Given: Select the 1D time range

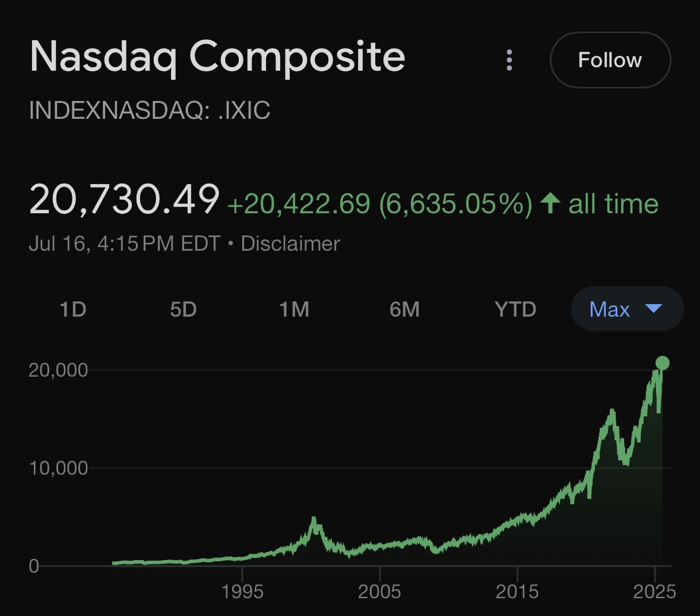Looking at the screenshot, I should click(x=73, y=309).
